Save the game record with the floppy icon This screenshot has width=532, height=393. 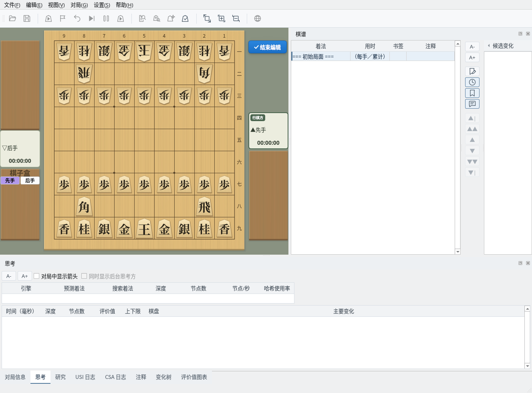pyautogui.click(x=27, y=18)
